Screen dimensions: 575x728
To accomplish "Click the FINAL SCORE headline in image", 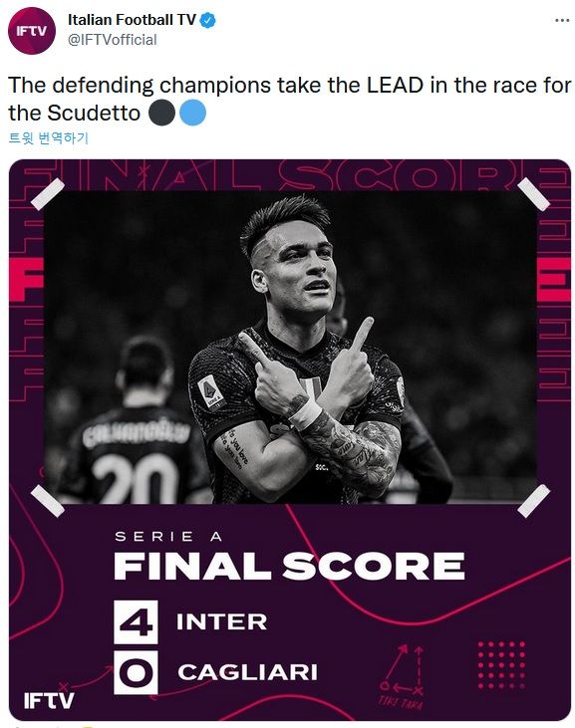I will click(289, 566).
